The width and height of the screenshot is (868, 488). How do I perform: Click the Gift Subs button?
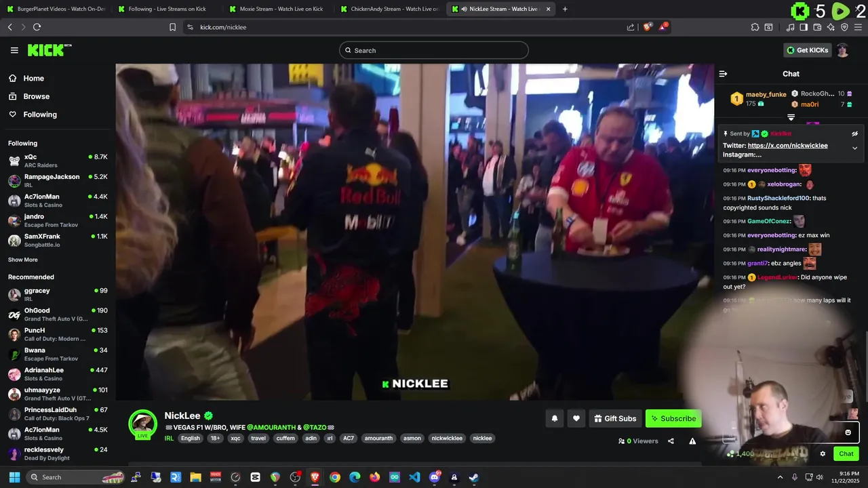pos(615,419)
